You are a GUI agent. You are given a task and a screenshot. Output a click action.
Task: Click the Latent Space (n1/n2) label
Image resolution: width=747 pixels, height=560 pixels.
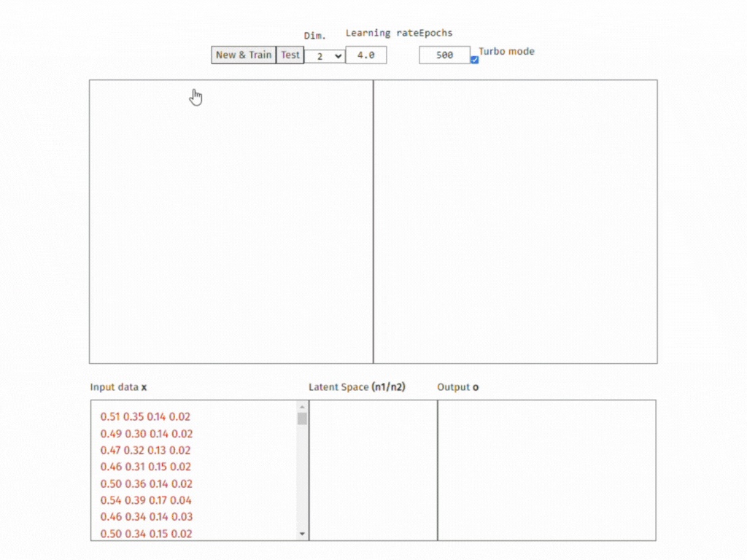point(357,387)
